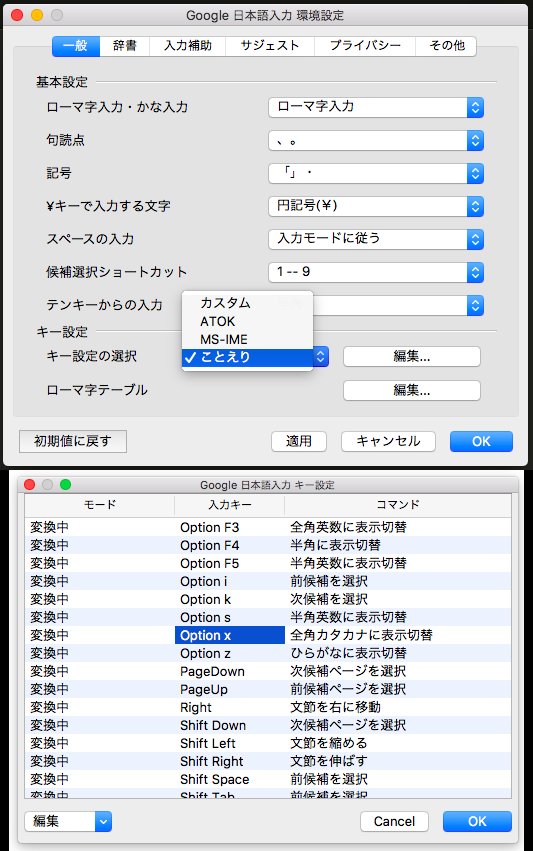The height and width of the screenshot is (851, 533).
Task: Select the Shift Right key cell
Action: [x=230, y=761]
